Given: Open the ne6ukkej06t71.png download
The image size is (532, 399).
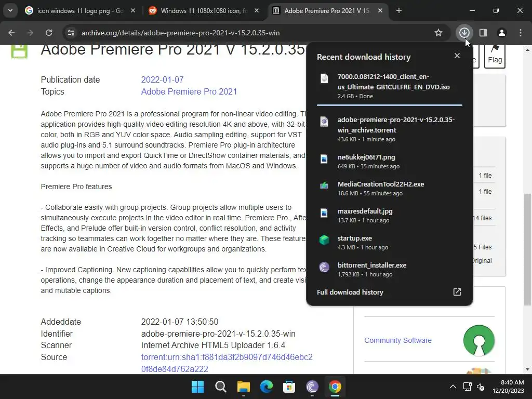Looking at the screenshot, I should [389, 162].
